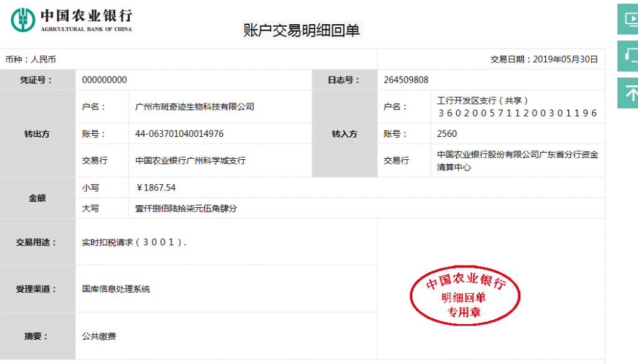
Task: Click the teal icon above the up arrow
Action: click(x=628, y=56)
